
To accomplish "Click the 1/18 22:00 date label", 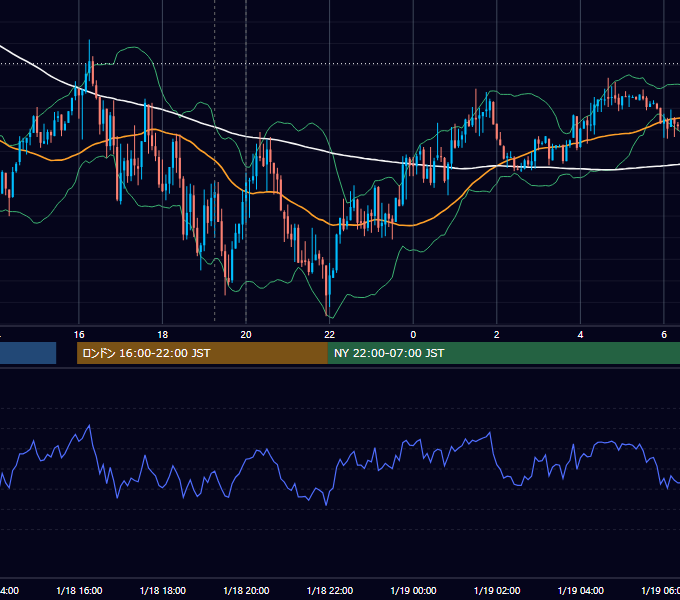I will [x=330, y=591].
